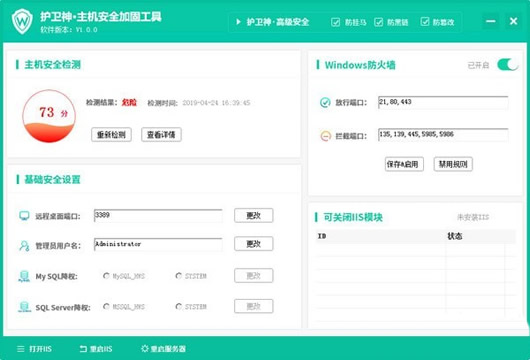The image size is (530, 360).
Task: Click the 重新检测 button
Action: [111, 135]
